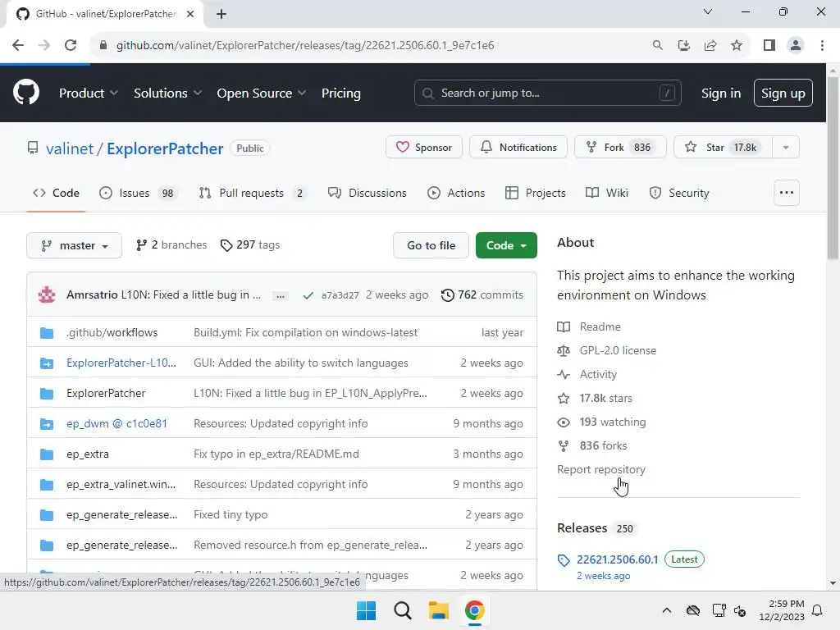Viewport: 840px width, 630px height.
Task: Open the Product dropdown menu
Action: [89, 94]
